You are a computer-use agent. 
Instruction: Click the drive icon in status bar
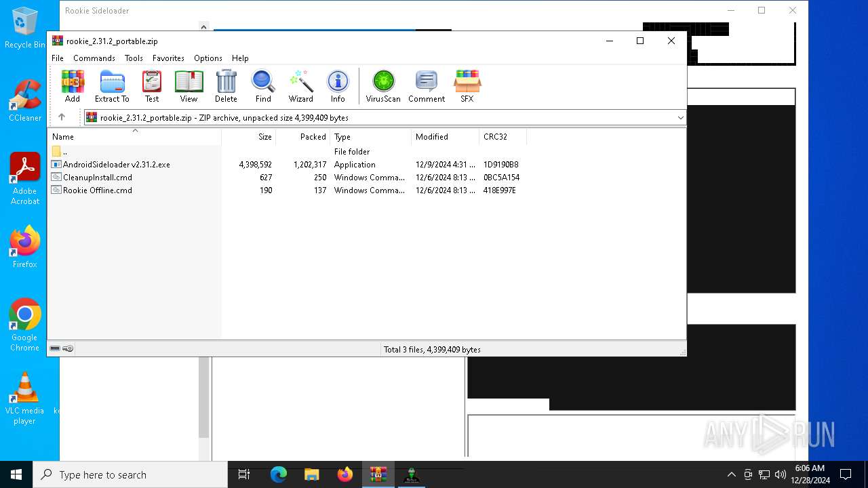[55, 349]
